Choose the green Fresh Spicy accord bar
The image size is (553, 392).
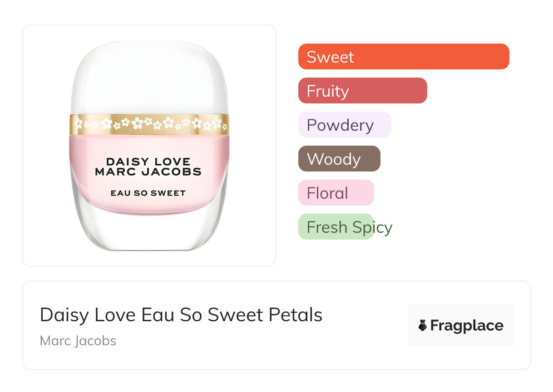(x=336, y=227)
